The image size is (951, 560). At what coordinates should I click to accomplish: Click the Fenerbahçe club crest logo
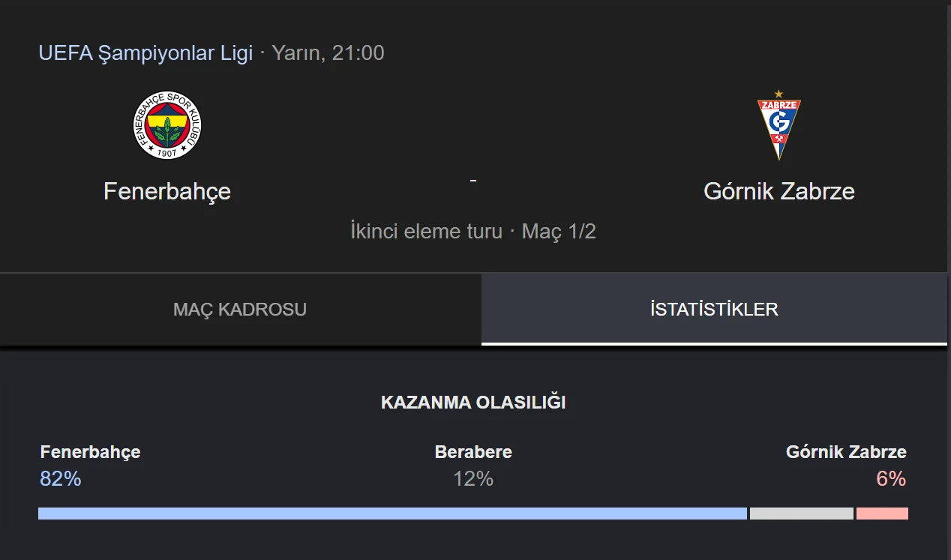(167, 125)
